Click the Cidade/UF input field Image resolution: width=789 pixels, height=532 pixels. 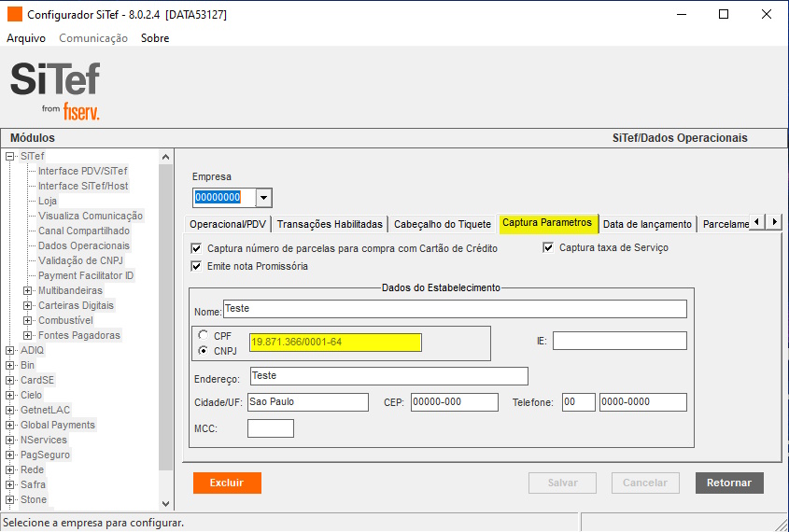[308, 402]
